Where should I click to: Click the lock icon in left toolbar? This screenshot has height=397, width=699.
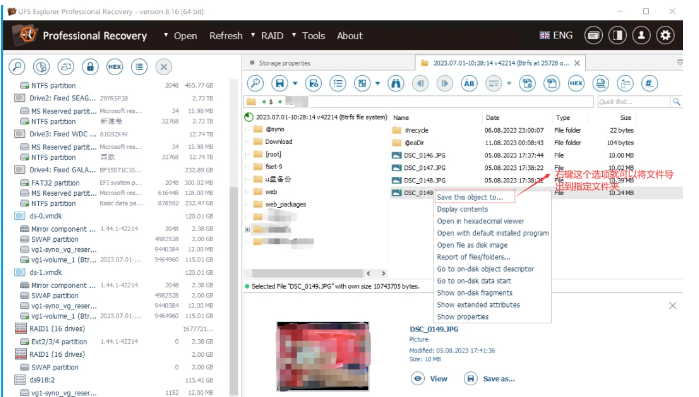tap(90, 67)
